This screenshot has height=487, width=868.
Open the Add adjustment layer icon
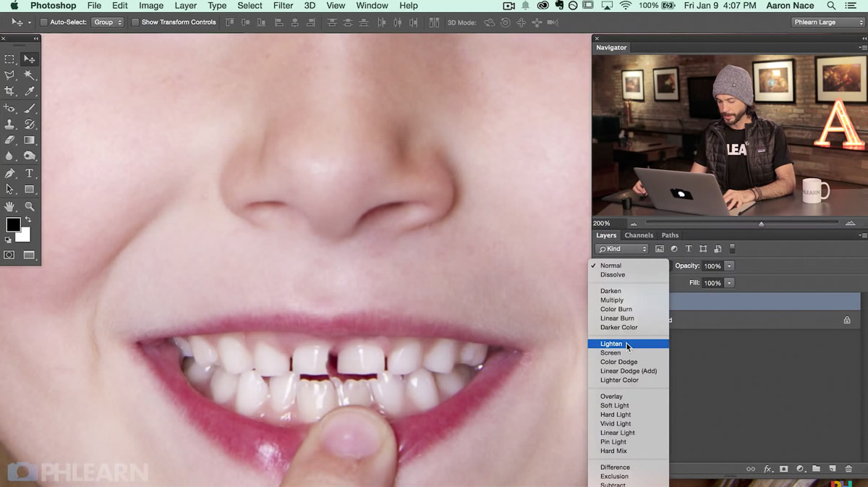click(x=800, y=468)
